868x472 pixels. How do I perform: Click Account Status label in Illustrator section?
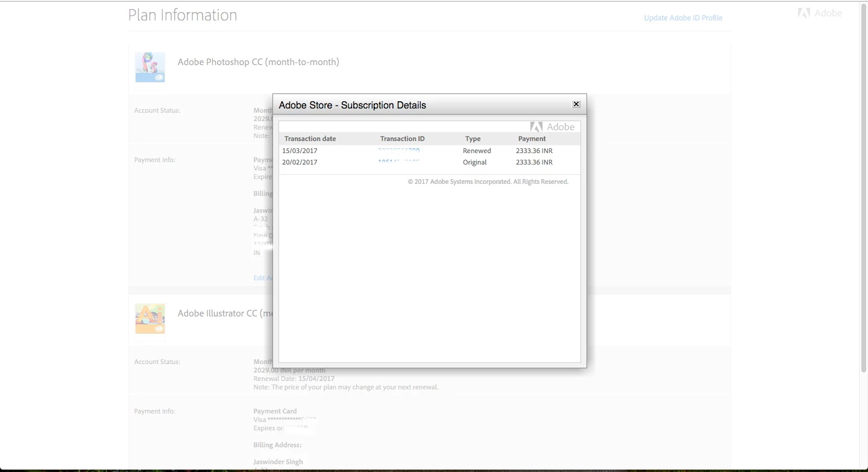(x=157, y=362)
